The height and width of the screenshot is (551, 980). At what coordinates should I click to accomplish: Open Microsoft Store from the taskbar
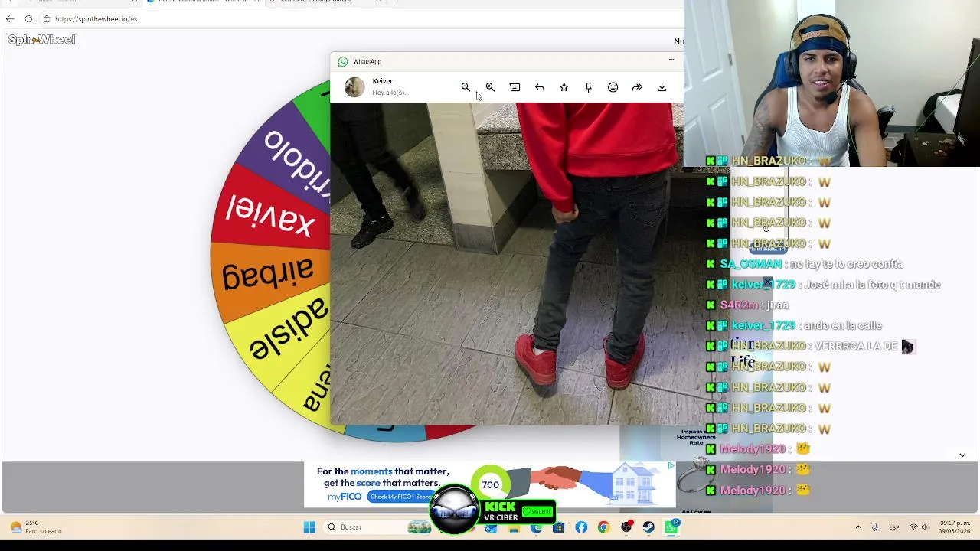tap(559, 527)
